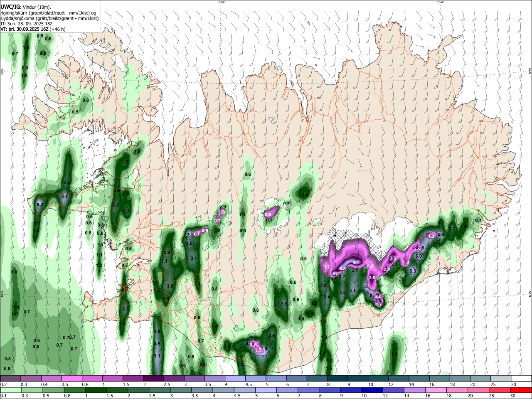Select the 2 swatch in lower rain legend
Image resolution: width=532 pixels, height=399 pixels.
(138, 390)
